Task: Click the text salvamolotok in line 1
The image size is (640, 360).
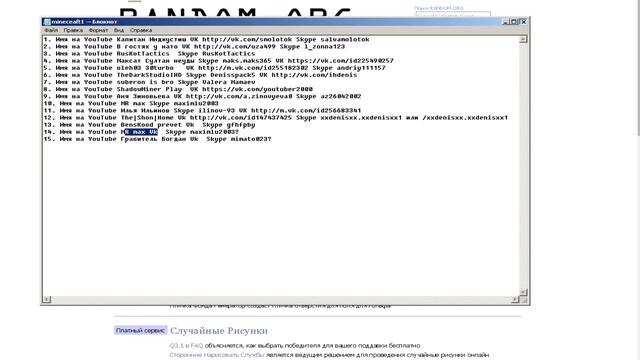Action: click(x=345, y=40)
